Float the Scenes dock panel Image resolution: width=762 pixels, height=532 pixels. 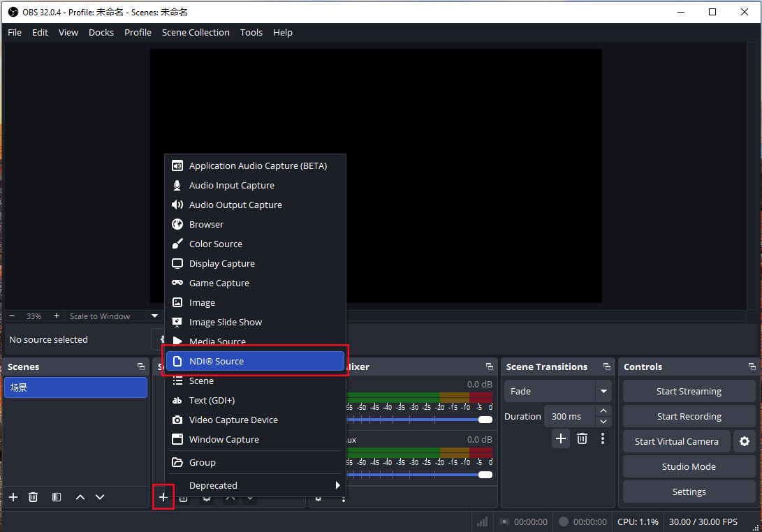click(x=141, y=367)
